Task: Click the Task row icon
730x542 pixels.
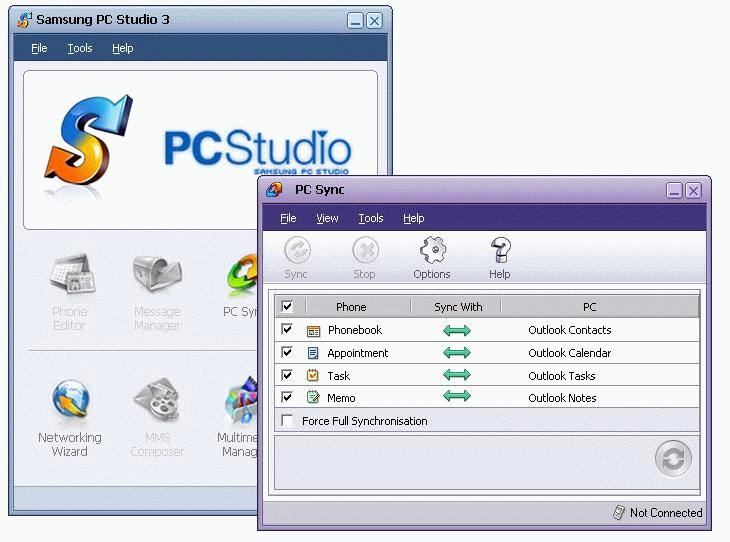Action: (313, 375)
